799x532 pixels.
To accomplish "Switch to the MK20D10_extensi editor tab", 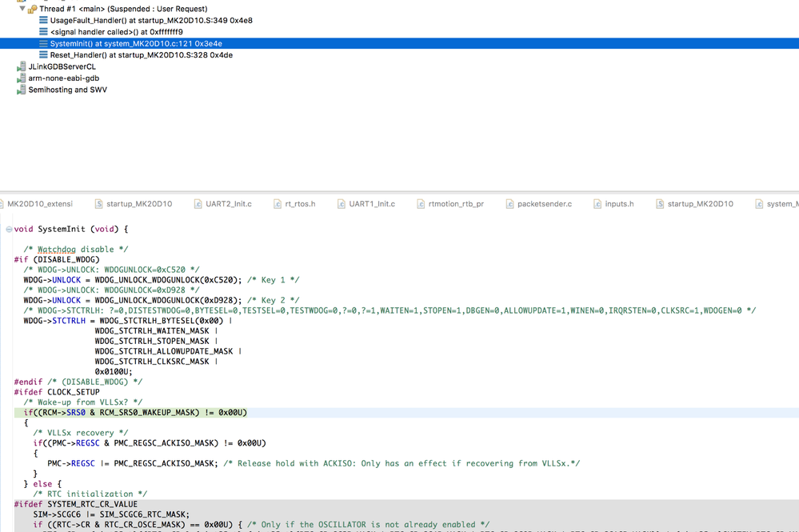I will coord(40,204).
